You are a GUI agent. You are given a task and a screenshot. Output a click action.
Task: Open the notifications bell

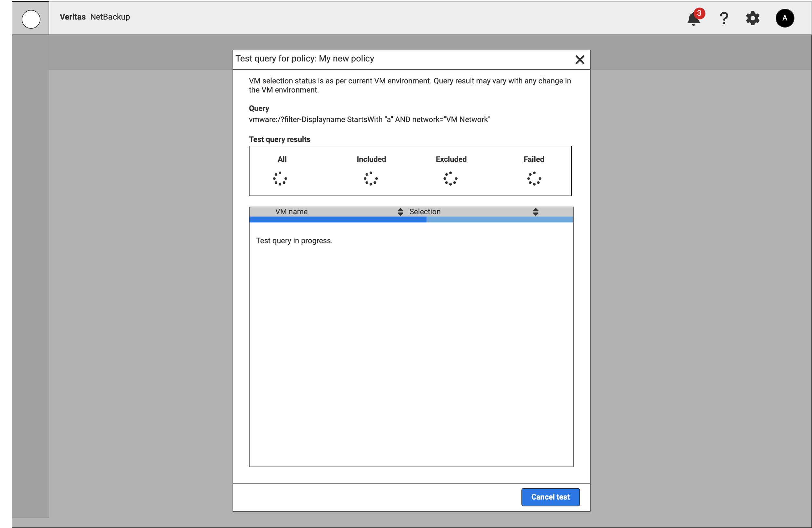click(x=693, y=19)
